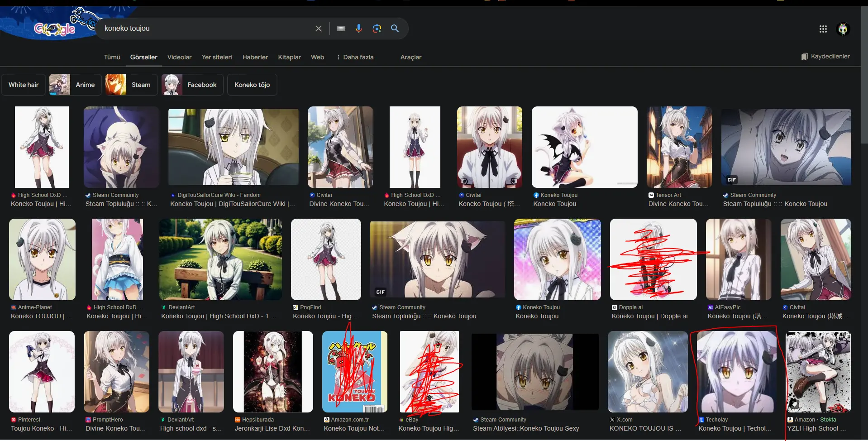The height and width of the screenshot is (441, 868).
Task: Open the Araçlar search tools
Action: point(411,57)
